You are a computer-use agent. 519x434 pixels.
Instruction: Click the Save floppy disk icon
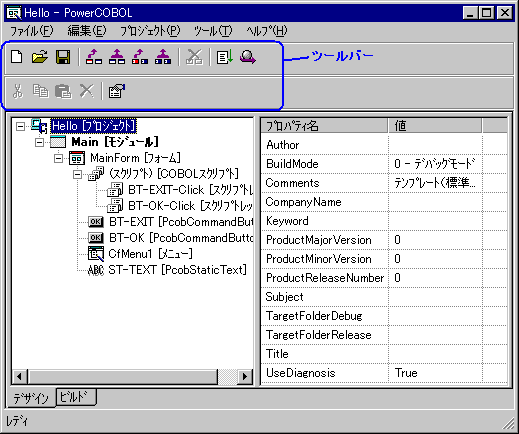click(63, 57)
